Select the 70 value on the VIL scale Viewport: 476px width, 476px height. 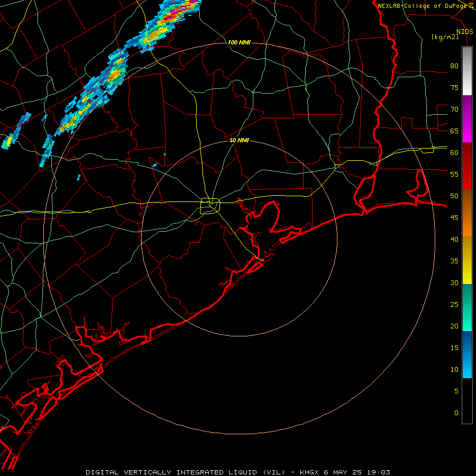click(454, 109)
